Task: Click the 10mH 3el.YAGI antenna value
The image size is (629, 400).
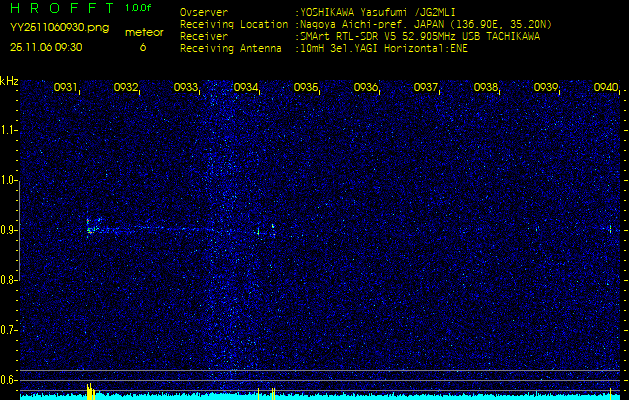Action: click(381, 49)
